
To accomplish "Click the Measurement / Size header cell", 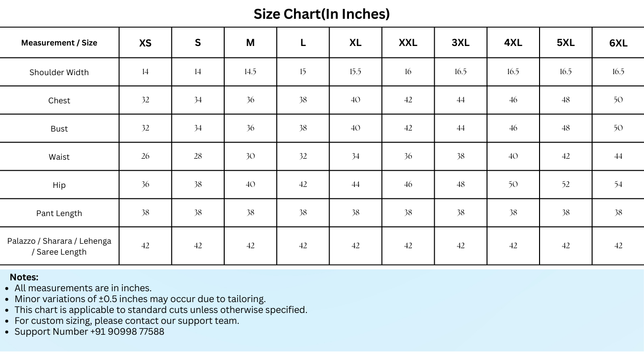I will point(59,43).
